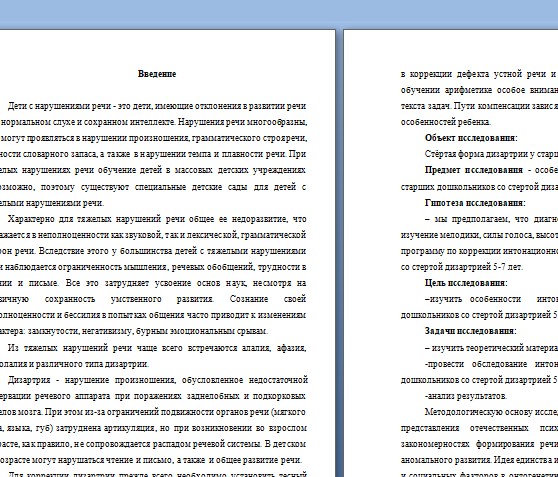Click the Гипотеза исследования heading
Viewport: 558px width, 477px height.
coord(475,203)
